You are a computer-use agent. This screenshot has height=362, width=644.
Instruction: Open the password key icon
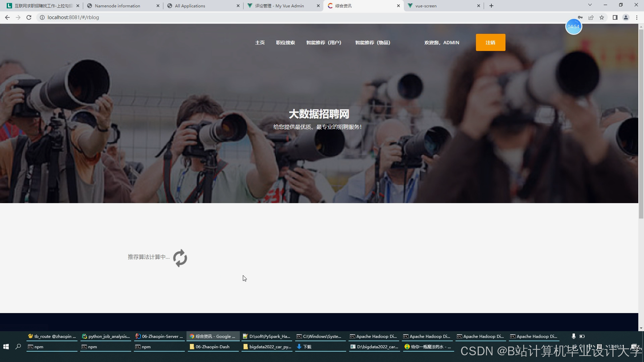(580, 17)
